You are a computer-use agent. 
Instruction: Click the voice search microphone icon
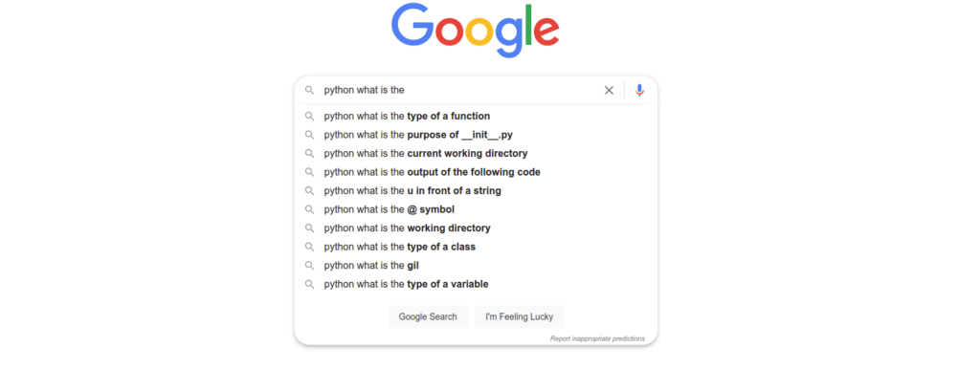tap(639, 91)
